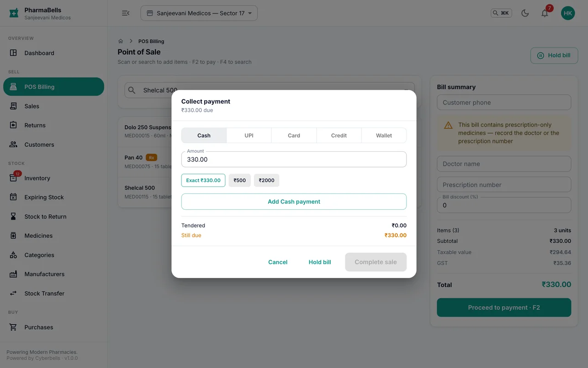Pick the ₹2000 quick amount chip
588x368 pixels.
coord(266,180)
